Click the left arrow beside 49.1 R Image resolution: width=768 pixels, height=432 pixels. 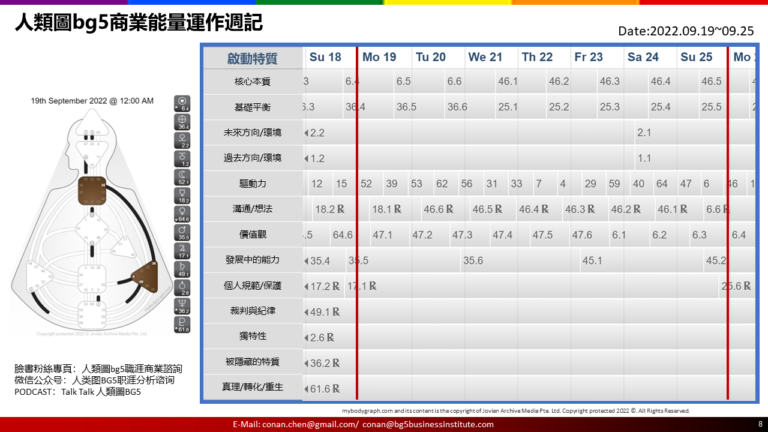tap(305, 312)
